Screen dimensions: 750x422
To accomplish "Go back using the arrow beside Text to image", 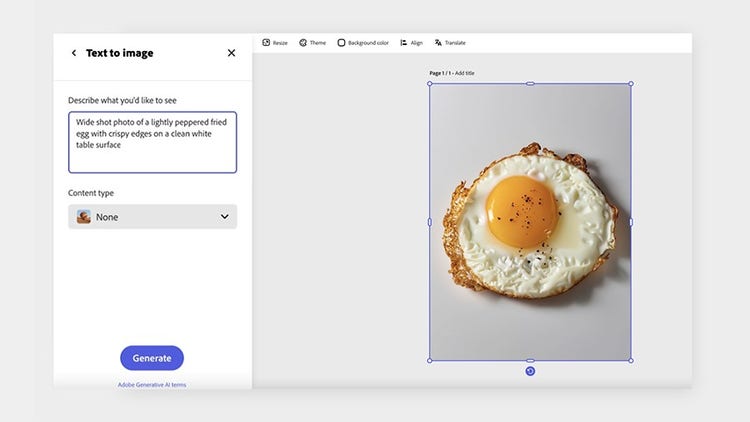I will click(x=74, y=53).
